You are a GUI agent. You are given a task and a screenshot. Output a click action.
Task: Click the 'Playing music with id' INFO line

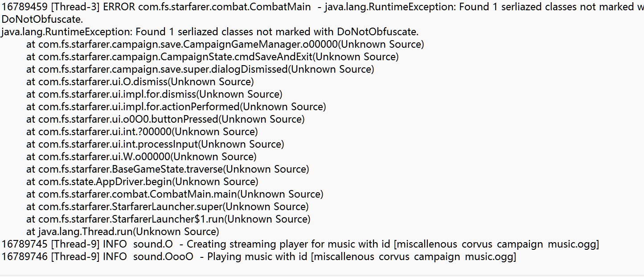258,257
